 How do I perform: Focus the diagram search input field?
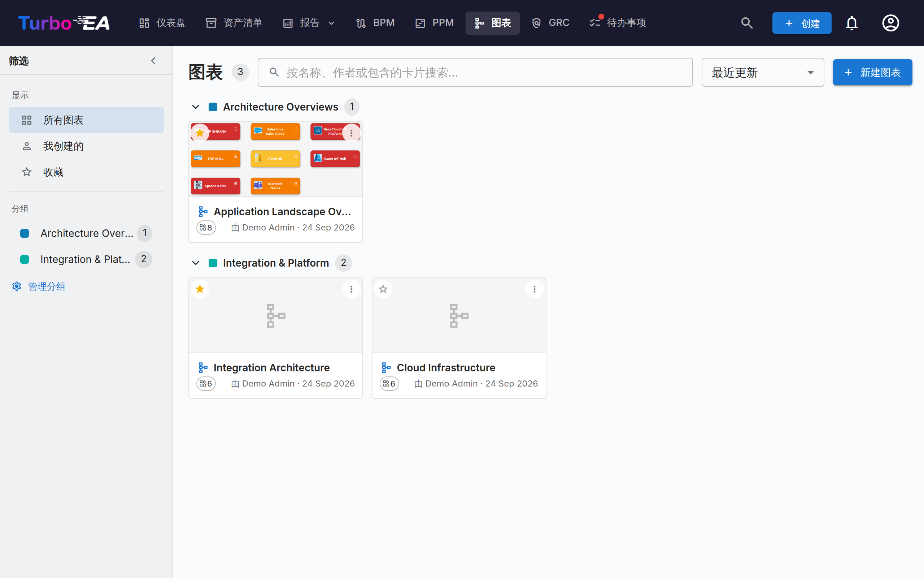click(475, 72)
